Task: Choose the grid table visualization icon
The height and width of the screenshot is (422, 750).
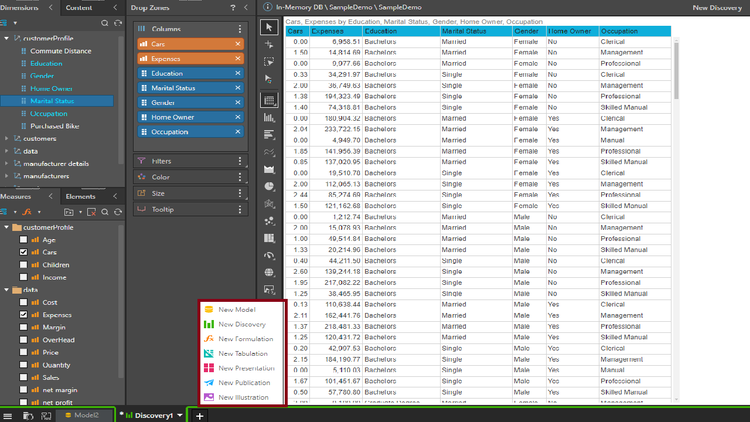Action: [269, 100]
